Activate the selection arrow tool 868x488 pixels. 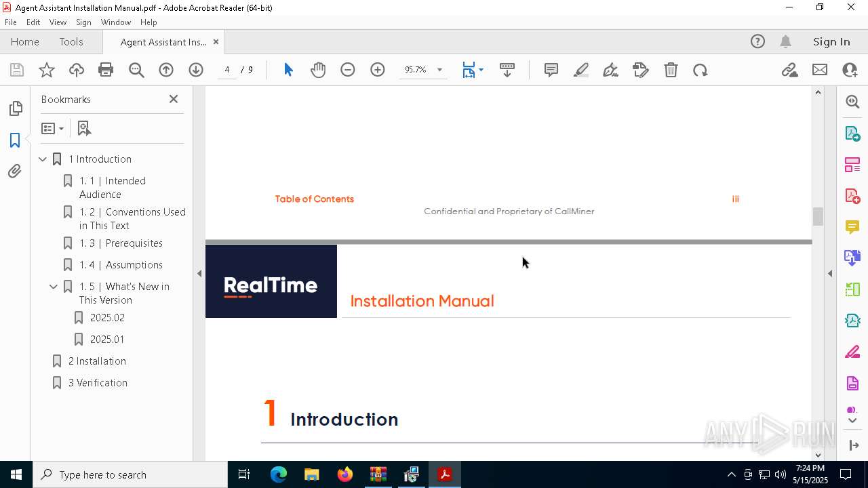(288, 70)
